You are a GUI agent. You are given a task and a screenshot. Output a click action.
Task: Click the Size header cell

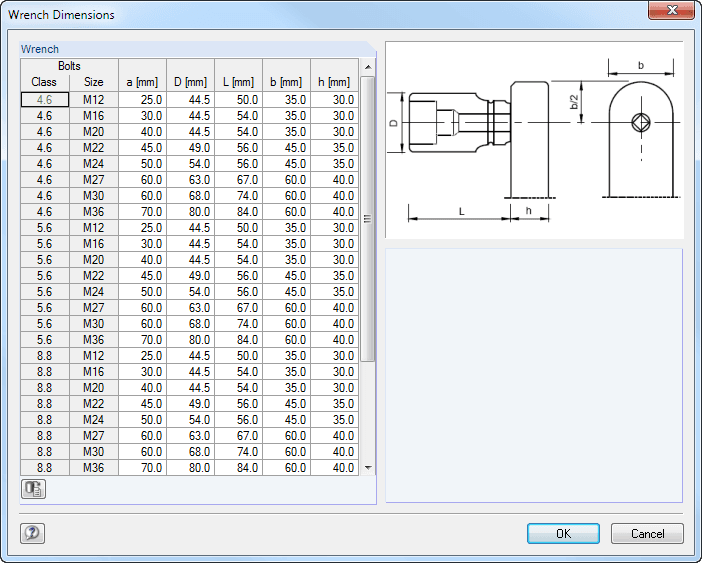94,82
